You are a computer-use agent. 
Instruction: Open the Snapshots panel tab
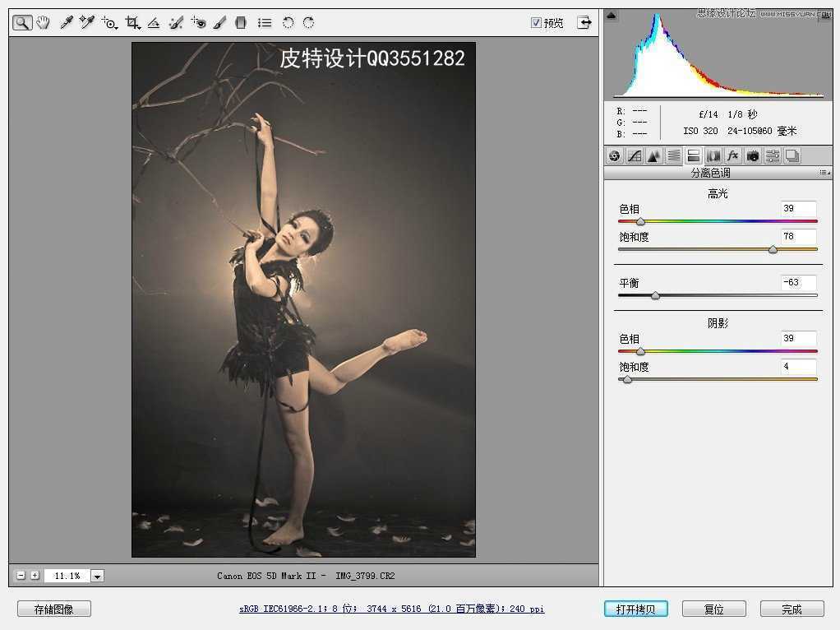coord(792,156)
